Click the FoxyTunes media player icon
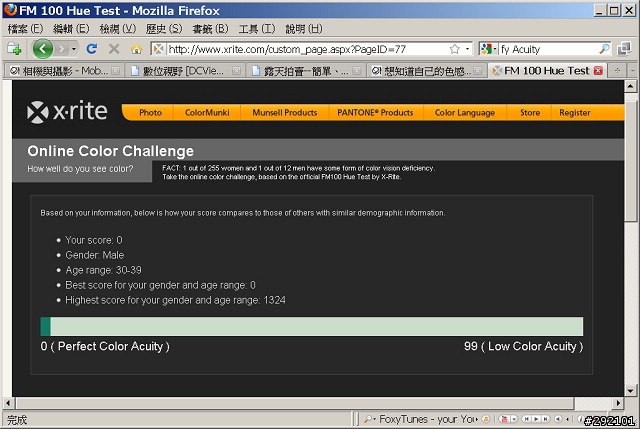 [504, 419]
